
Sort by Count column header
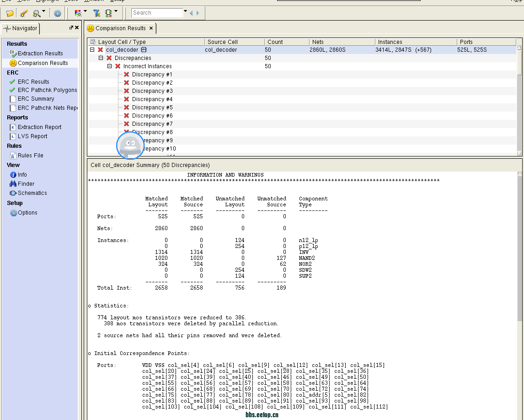coord(287,42)
